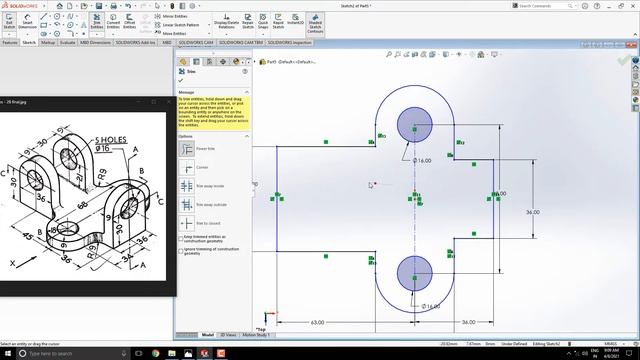Open the dropdown under Display/Delete Relations

pyautogui.click(x=226, y=34)
